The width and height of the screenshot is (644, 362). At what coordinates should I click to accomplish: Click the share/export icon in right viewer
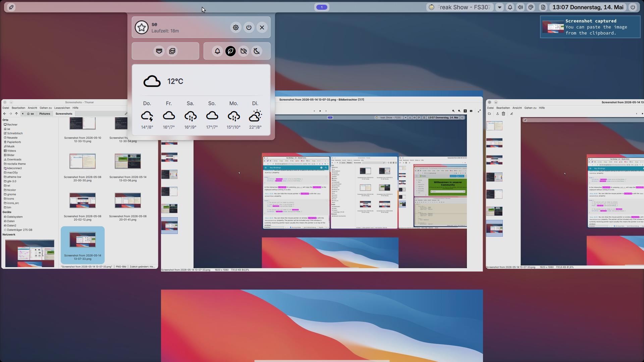(x=497, y=114)
